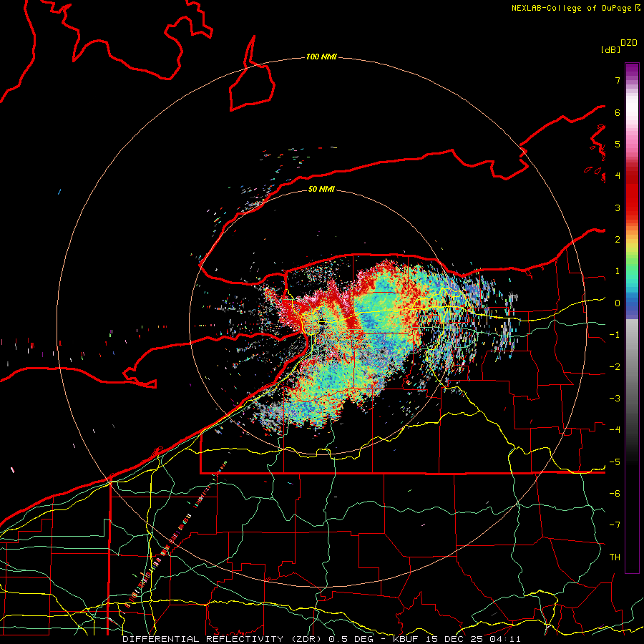Click the -6 value on the color scale
Viewport: 644px width, 644px height.
tap(615, 494)
